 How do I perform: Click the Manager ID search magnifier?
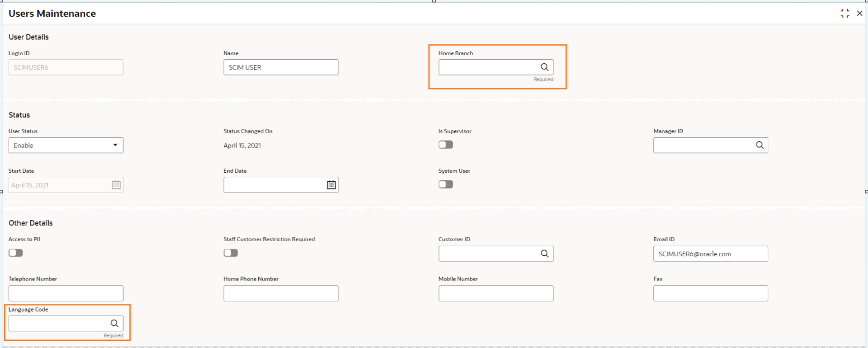tap(760, 145)
